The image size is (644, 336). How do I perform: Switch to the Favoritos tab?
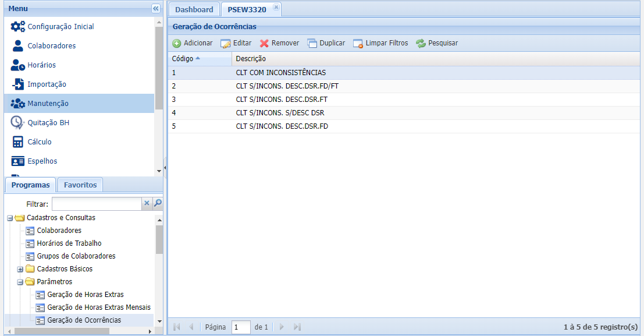click(80, 185)
